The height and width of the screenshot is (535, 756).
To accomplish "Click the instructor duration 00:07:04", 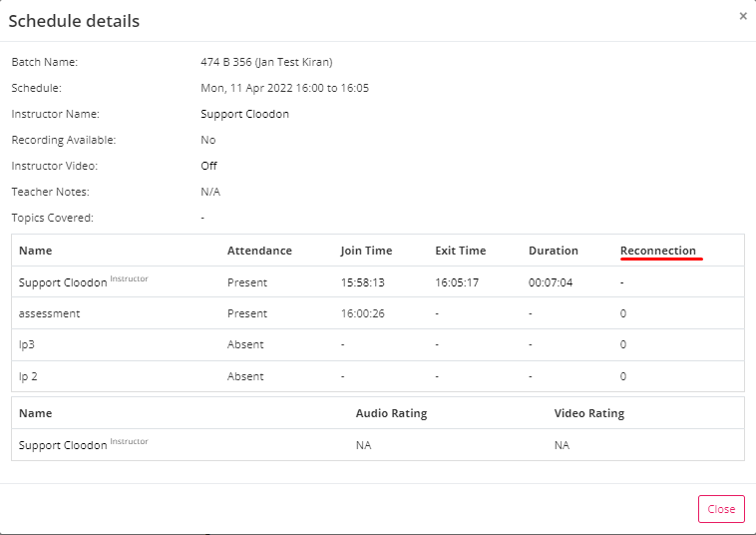I will 551,282.
